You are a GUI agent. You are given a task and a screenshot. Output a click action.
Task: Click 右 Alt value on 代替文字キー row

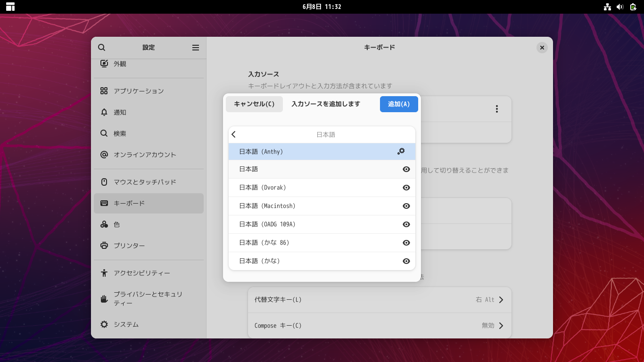(485, 300)
